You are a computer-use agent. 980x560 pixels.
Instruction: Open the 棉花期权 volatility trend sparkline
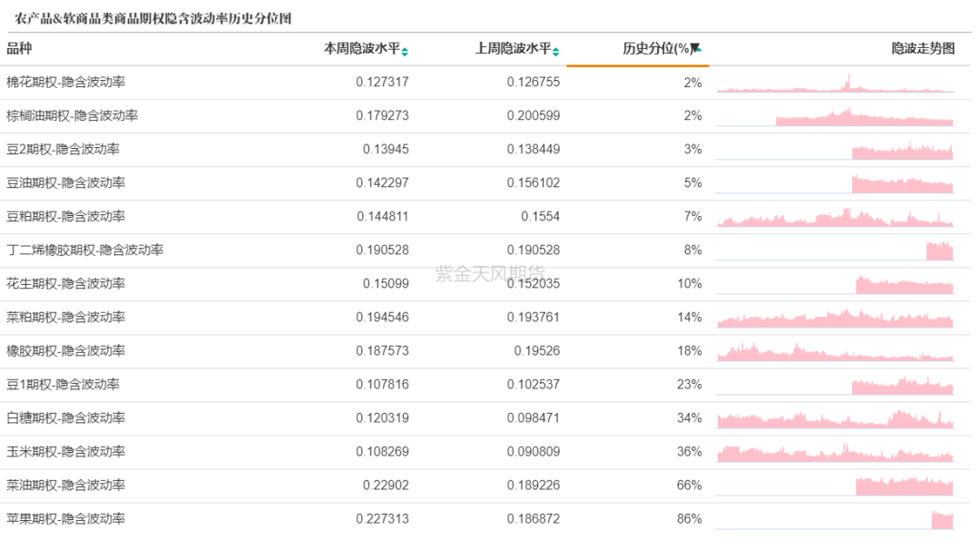[x=835, y=84]
